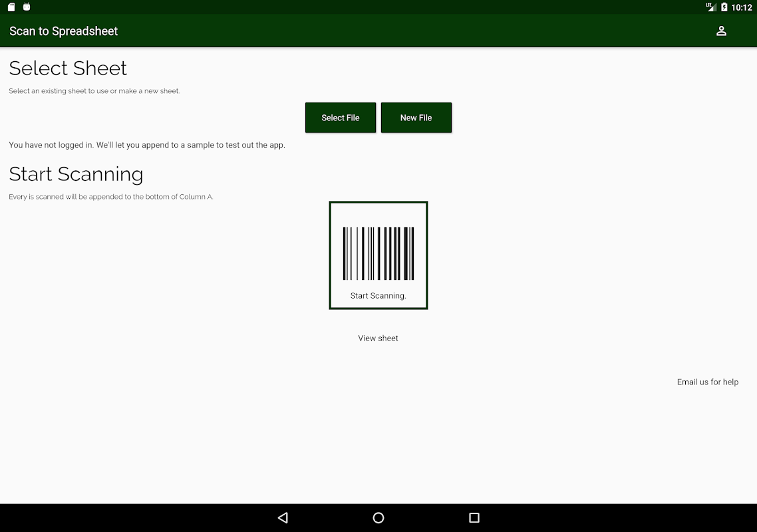Click the battery charging icon
This screenshot has height=532, width=757.
[x=724, y=7]
